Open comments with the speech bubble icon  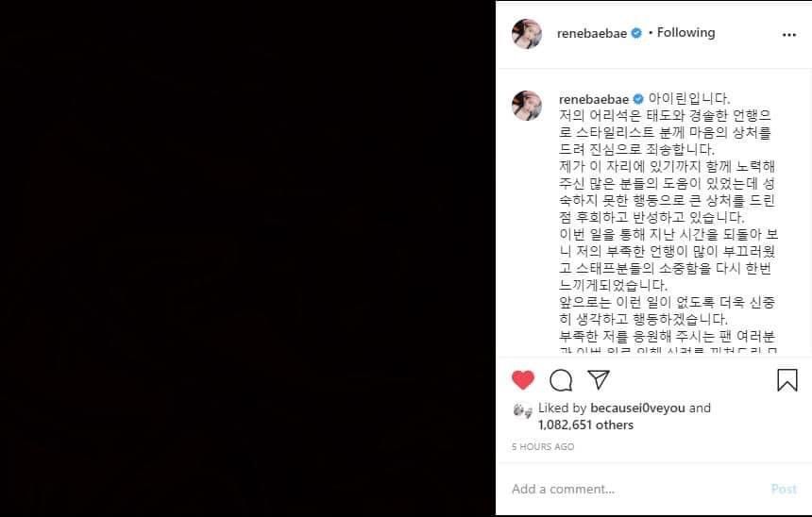tap(561, 380)
